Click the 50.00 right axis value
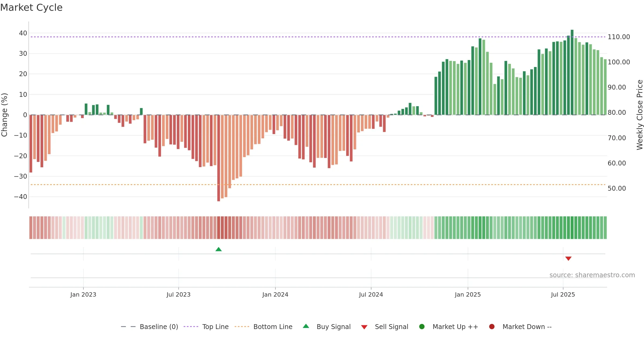 (x=617, y=188)
